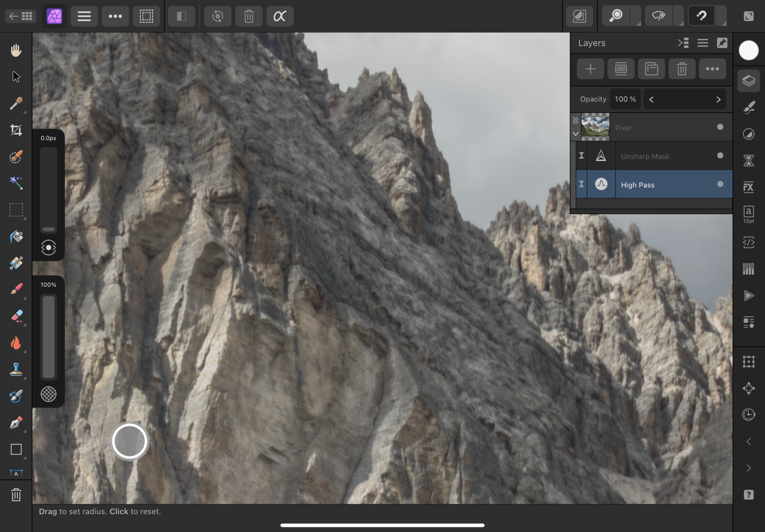Select the Move tool arrow
Screen dimensions: 765x532
point(16,77)
